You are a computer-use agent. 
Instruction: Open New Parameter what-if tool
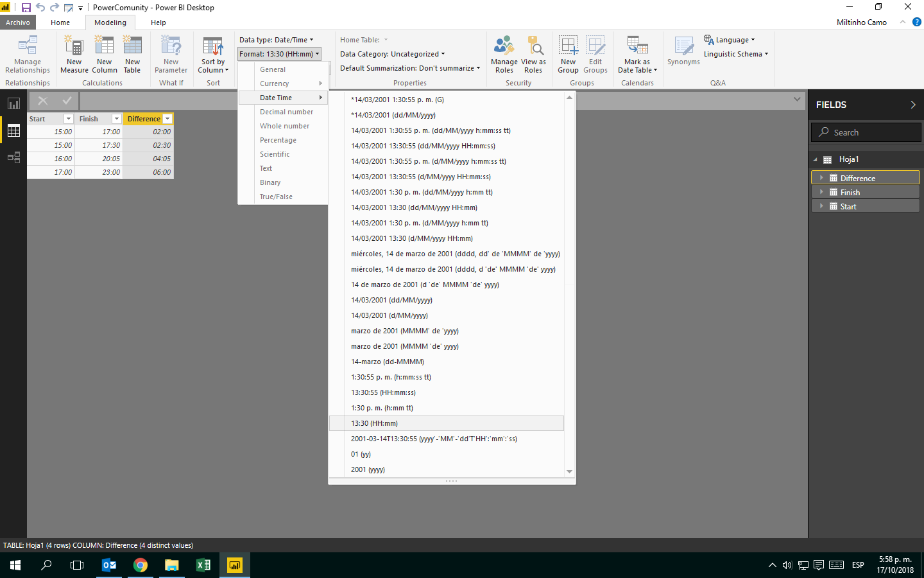pyautogui.click(x=171, y=55)
